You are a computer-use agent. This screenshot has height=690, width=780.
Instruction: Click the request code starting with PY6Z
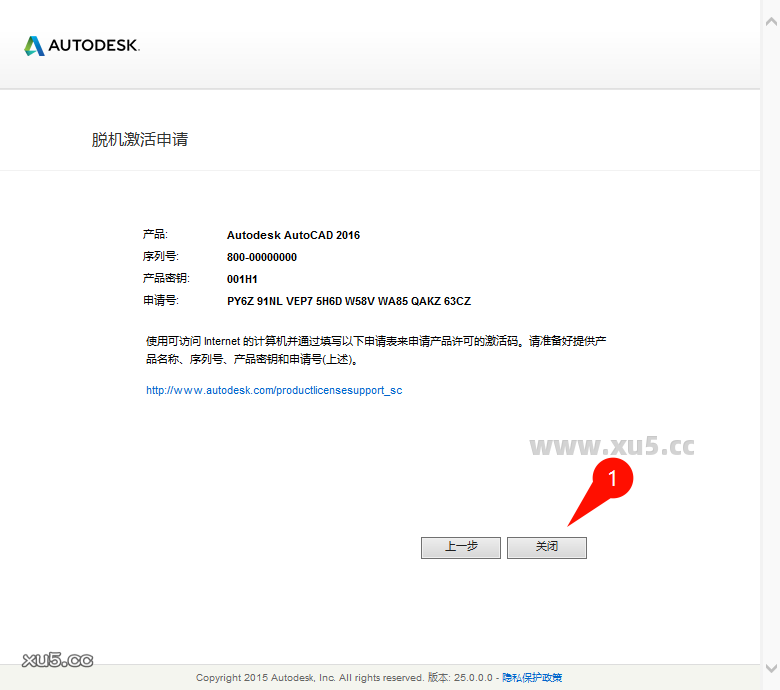click(348, 300)
